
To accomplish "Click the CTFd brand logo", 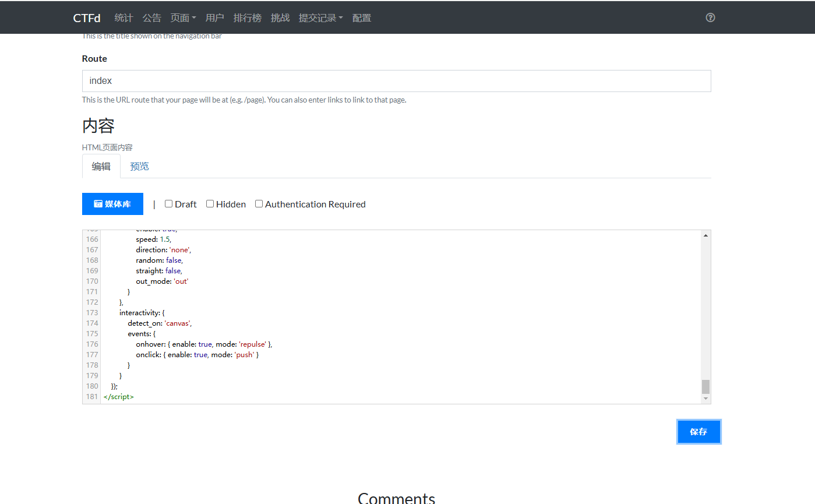I will pos(87,18).
